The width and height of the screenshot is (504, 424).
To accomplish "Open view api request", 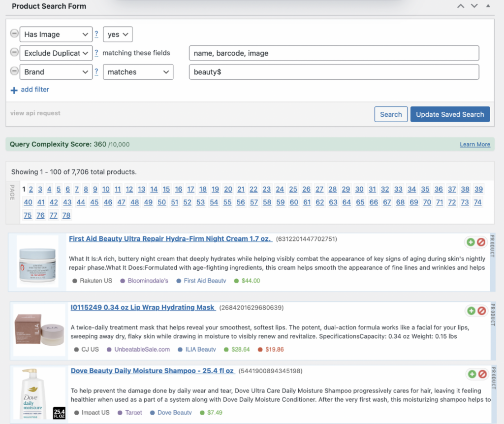I will (35, 113).
